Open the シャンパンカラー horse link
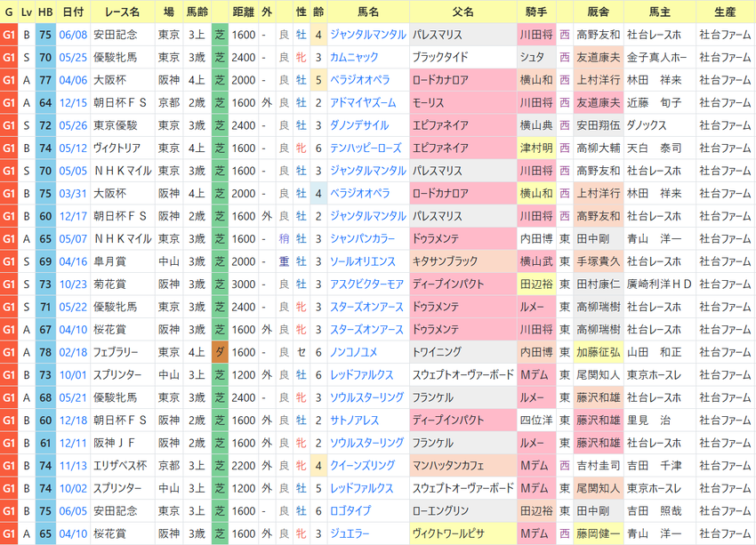This screenshot has width=756, height=545. click(x=362, y=238)
